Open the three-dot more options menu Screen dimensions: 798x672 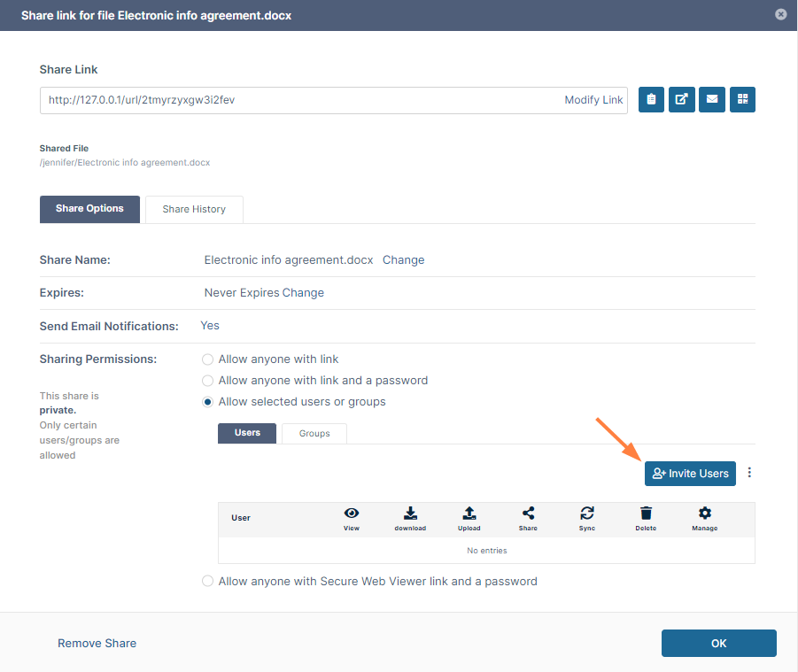click(749, 473)
